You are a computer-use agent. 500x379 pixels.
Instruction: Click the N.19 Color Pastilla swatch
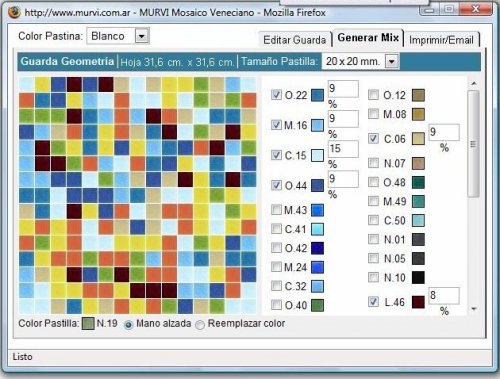point(88,323)
